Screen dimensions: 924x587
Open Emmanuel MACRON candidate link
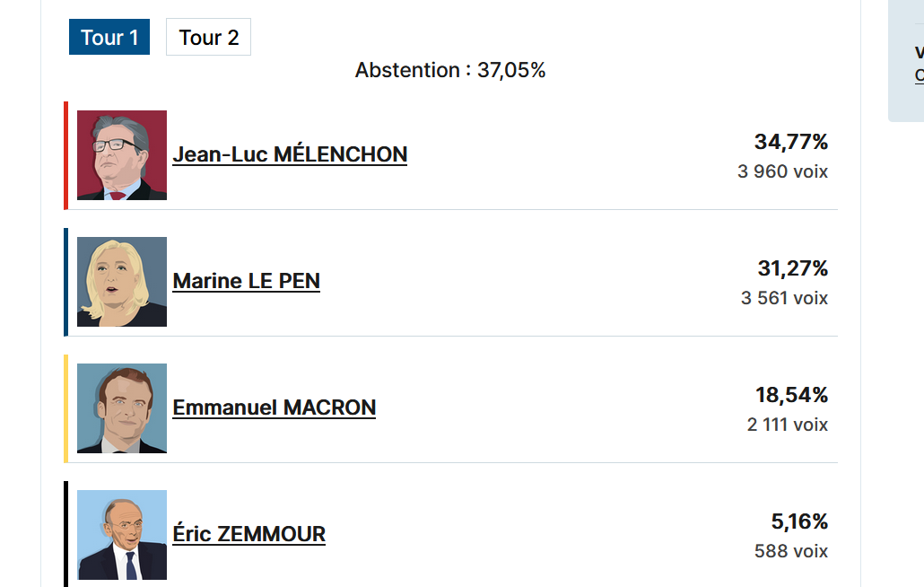point(274,407)
